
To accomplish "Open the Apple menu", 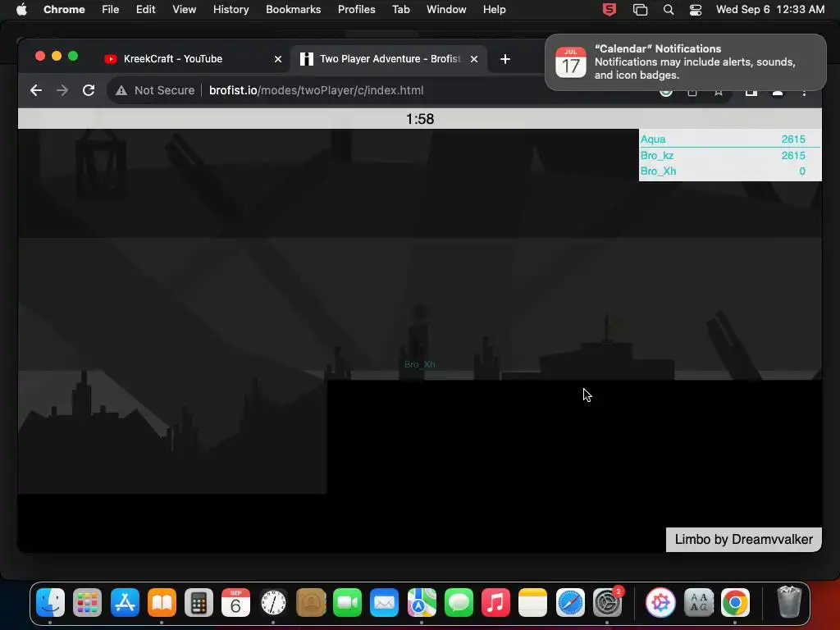I will click(21, 9).
